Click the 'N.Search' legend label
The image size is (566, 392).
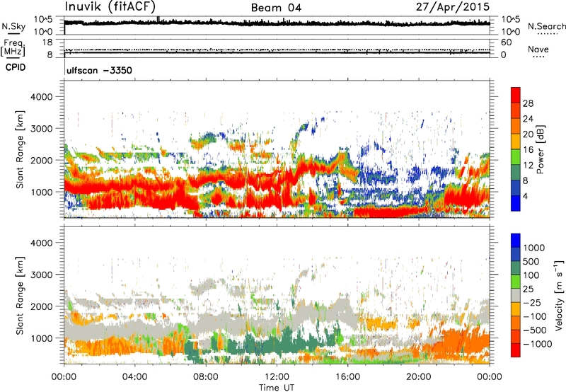coord(547,26)
